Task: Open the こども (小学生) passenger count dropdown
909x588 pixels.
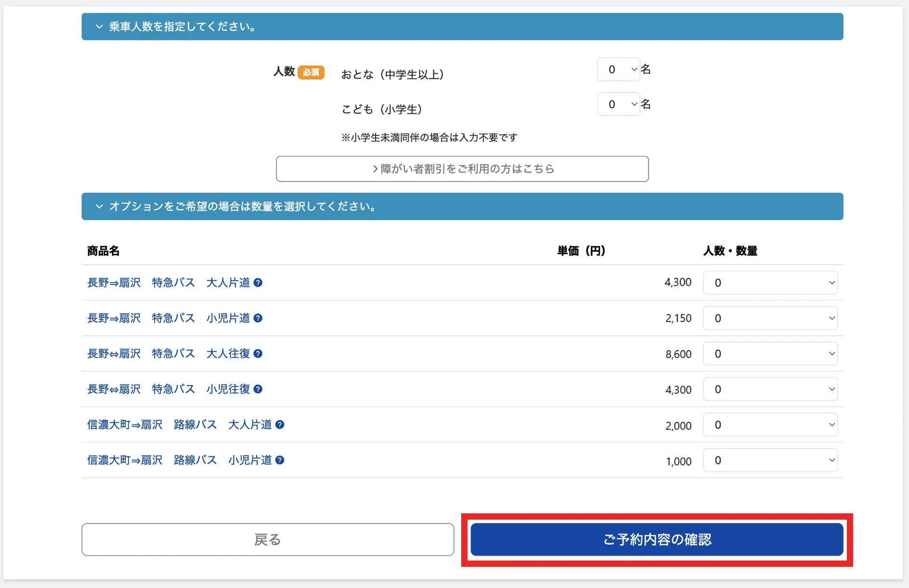Action: 618,105
